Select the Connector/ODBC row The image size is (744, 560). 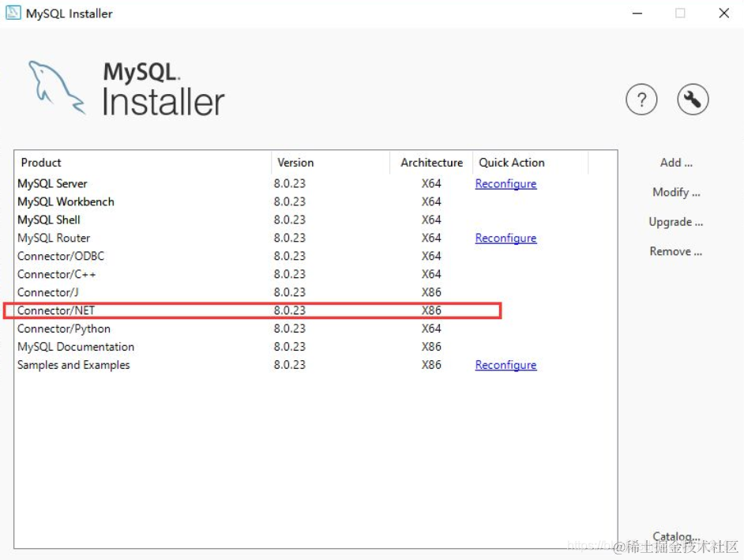tap(316, 256)
